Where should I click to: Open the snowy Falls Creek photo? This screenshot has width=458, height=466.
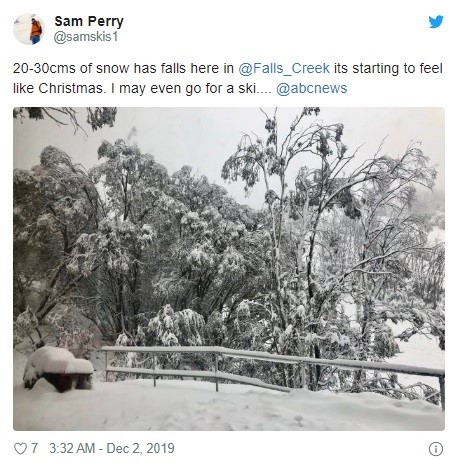pos(229,269)
